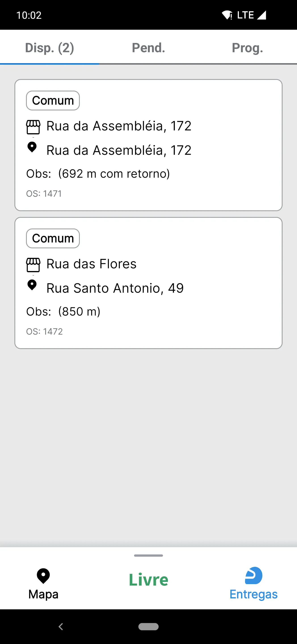Tap the store icon beside Rua das Flores
Image resolution: width=297 pixels, height=644 pixels.
point(33,265)
